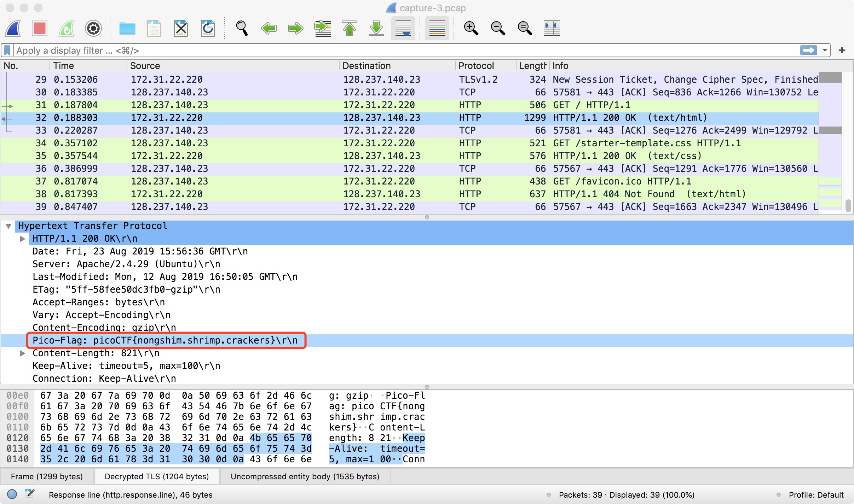
Task: Select packet 37 GET /favicon.ico row
Action: click(410, 181)
